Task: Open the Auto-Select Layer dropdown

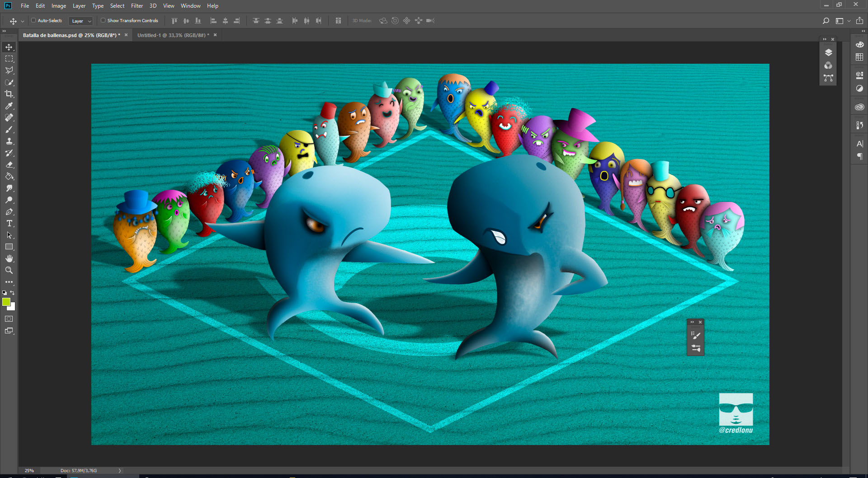Action: (x=81, y=21)
